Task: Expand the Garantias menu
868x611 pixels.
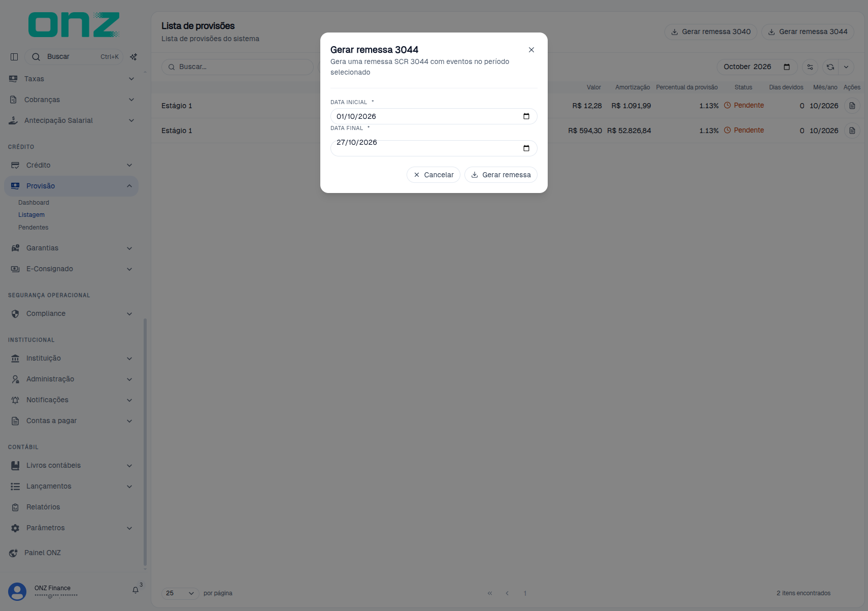Action: (x=72, y=248)
